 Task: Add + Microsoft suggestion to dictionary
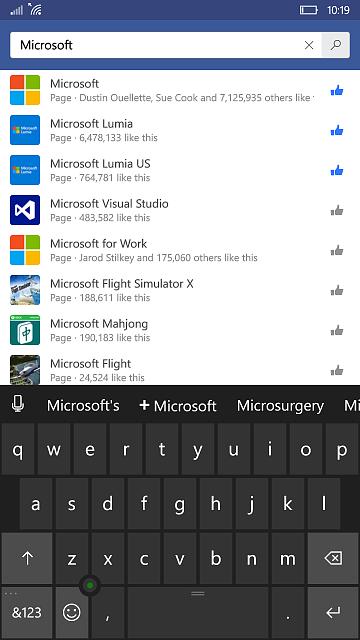point(178,406)
